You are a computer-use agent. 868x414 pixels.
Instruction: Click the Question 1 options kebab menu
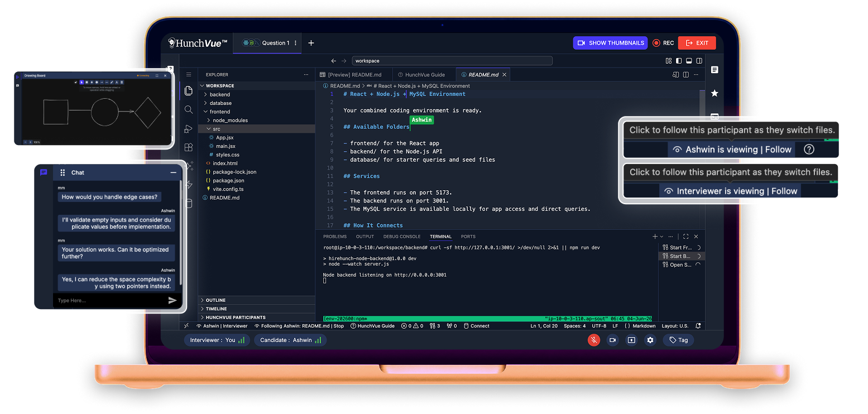point(295,43)
